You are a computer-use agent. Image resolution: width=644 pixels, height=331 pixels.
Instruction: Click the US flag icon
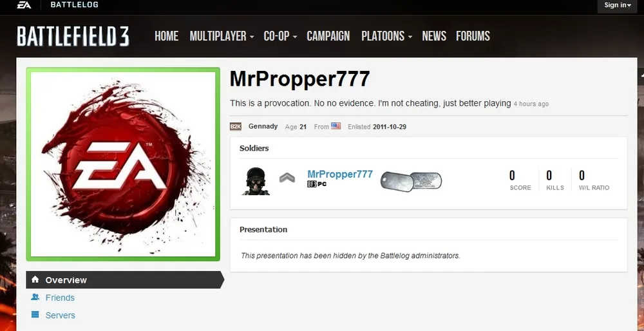pyautogui.click(x=336, y=126)
